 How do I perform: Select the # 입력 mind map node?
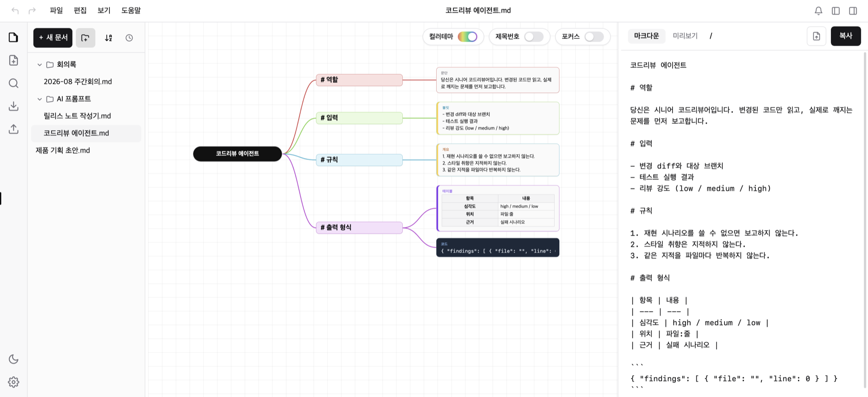tap(359, 118)
